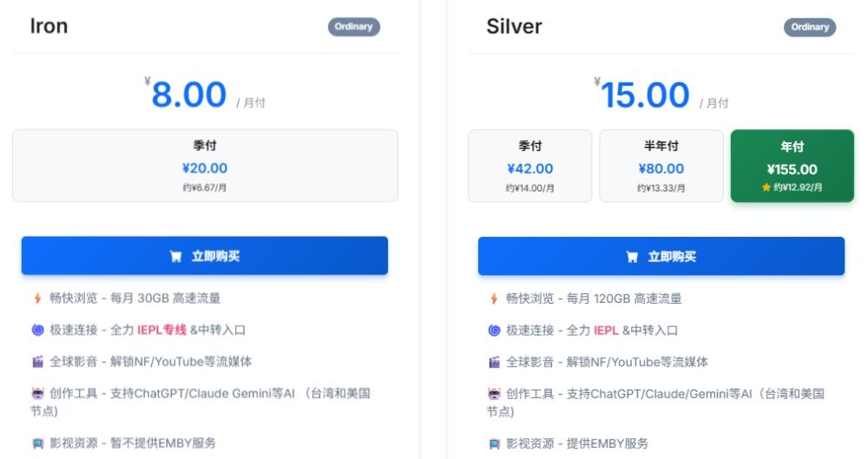Click the IEPL专线 highlighted text in Iron
Screen dimensions: 868x459
(x=161, y=330)
